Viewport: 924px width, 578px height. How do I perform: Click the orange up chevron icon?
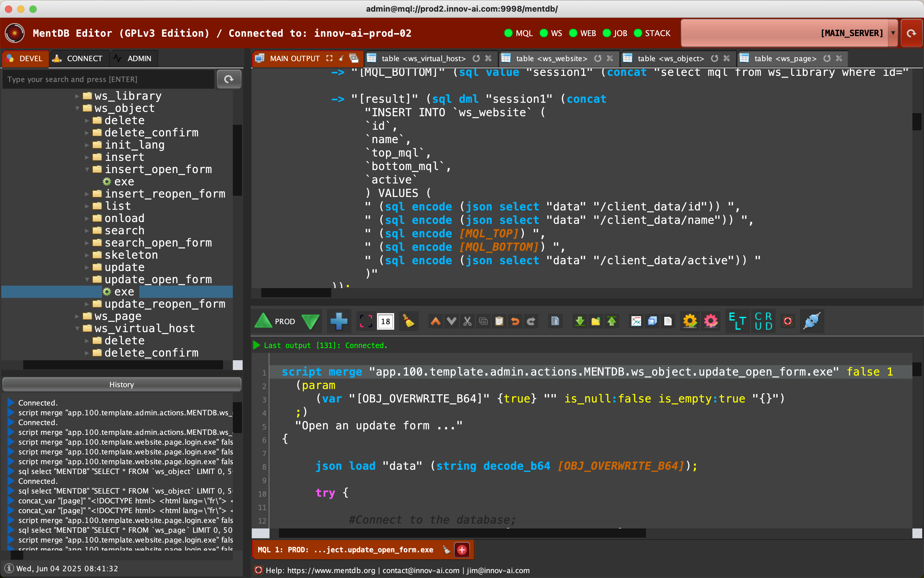435,321
